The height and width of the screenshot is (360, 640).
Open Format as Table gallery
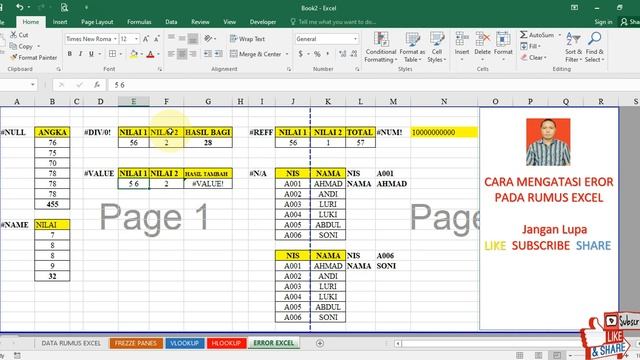412,48
